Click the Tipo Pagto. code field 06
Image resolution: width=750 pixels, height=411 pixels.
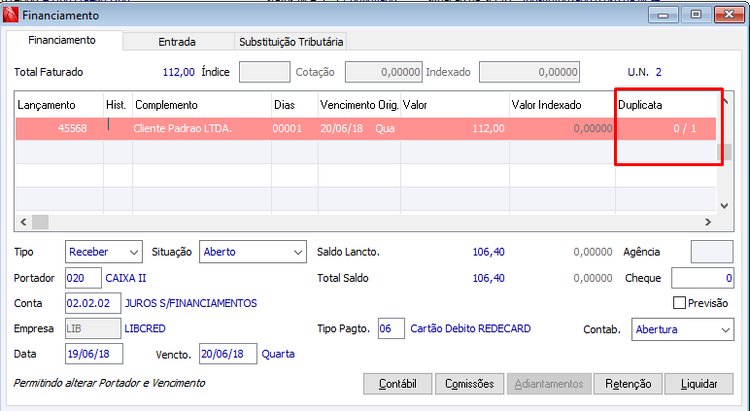tap(391, 329)
